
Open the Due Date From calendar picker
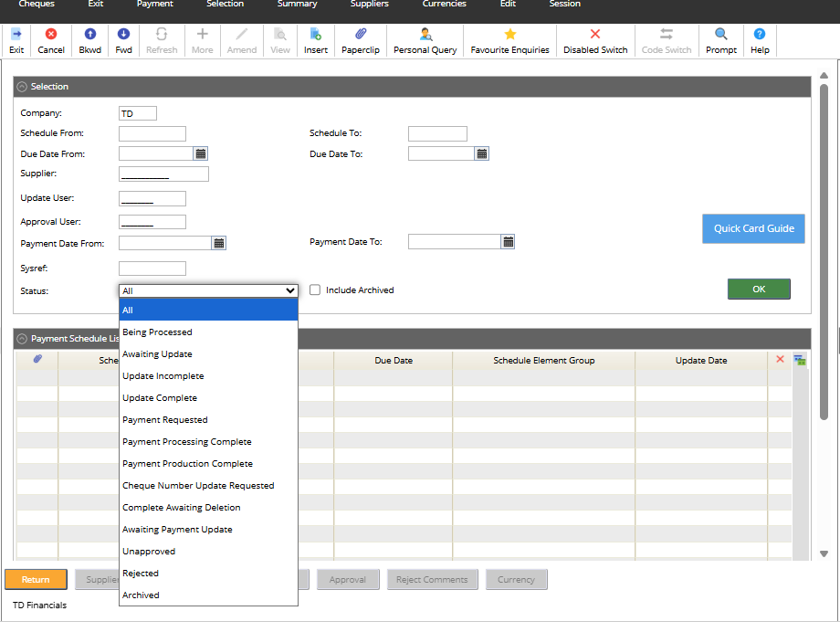pyautogui.click(x=201, y=153)
